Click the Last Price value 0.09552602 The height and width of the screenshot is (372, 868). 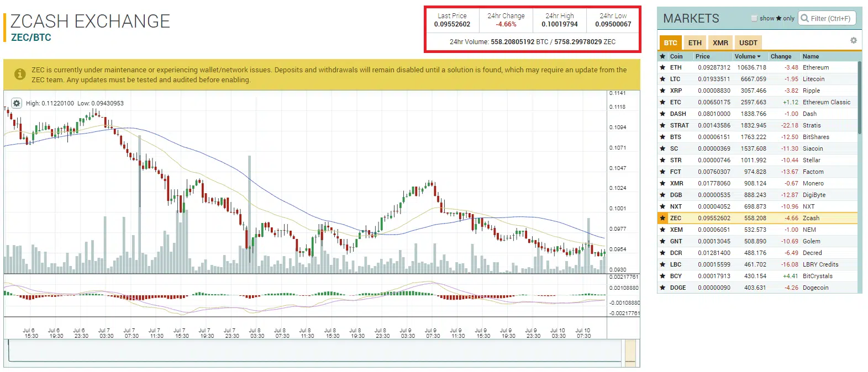(x=452, y=24)
